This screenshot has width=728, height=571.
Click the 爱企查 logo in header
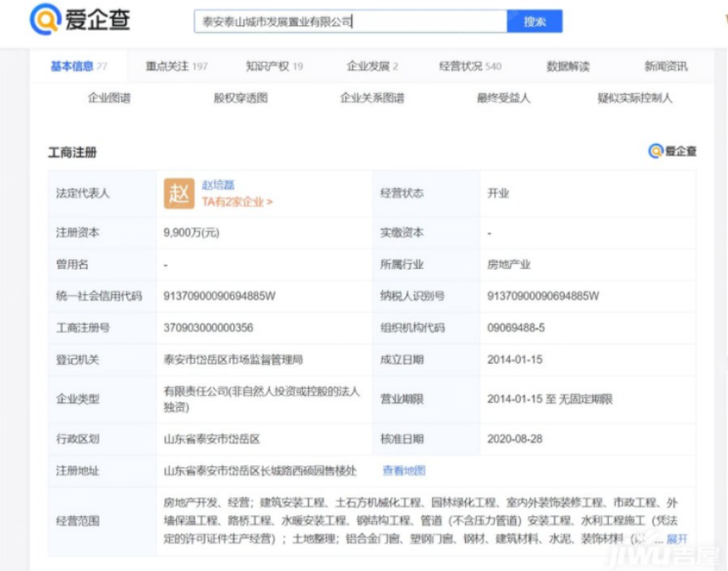point(80,20)
